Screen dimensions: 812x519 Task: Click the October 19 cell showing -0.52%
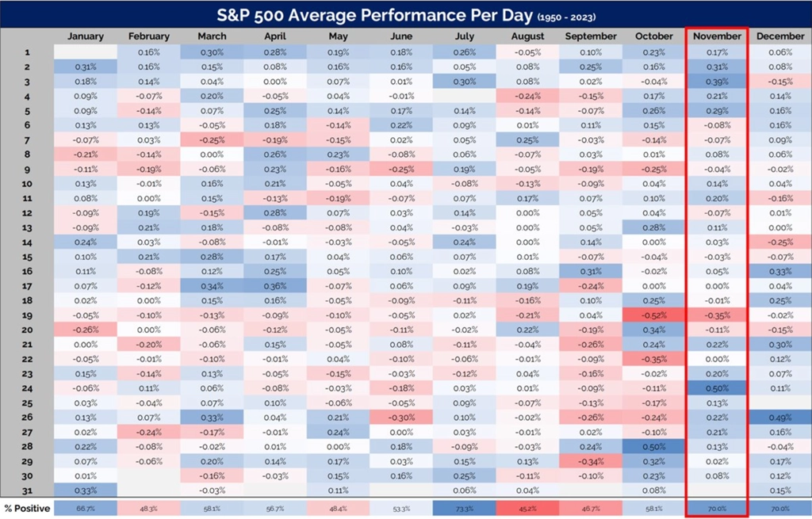tap(653, 315)
